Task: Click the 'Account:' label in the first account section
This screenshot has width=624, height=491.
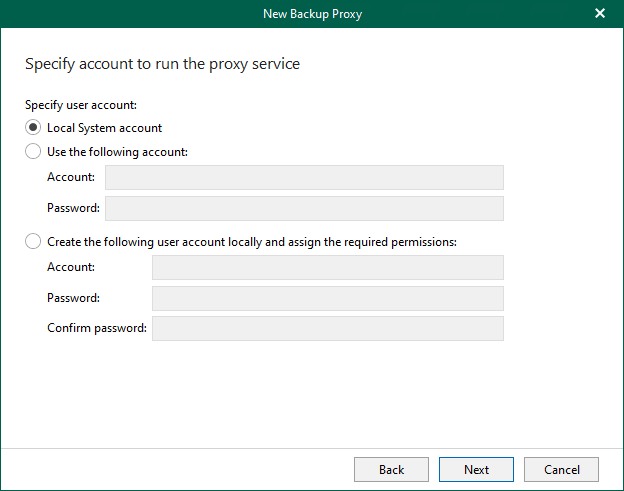Action: [71, 177]
